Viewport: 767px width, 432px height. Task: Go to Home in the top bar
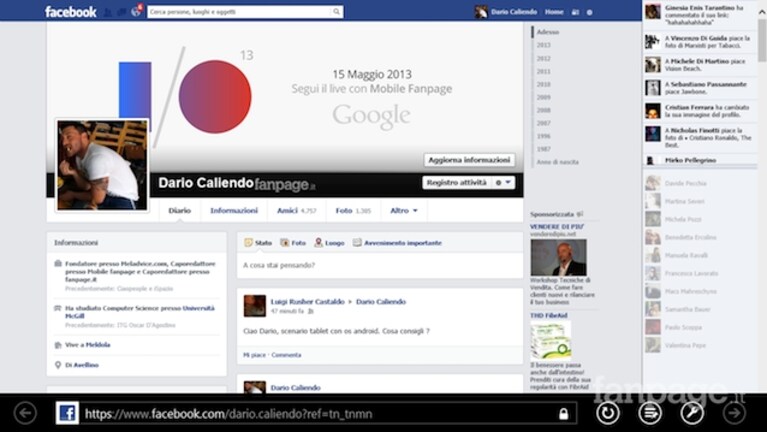coord(554,12)
